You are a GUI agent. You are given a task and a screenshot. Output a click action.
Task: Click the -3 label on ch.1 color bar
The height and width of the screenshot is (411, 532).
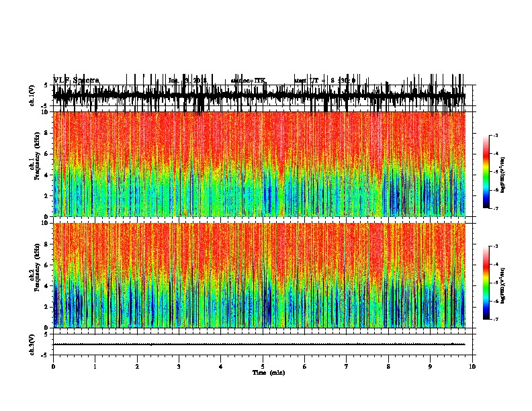click(x=495, y=135)
